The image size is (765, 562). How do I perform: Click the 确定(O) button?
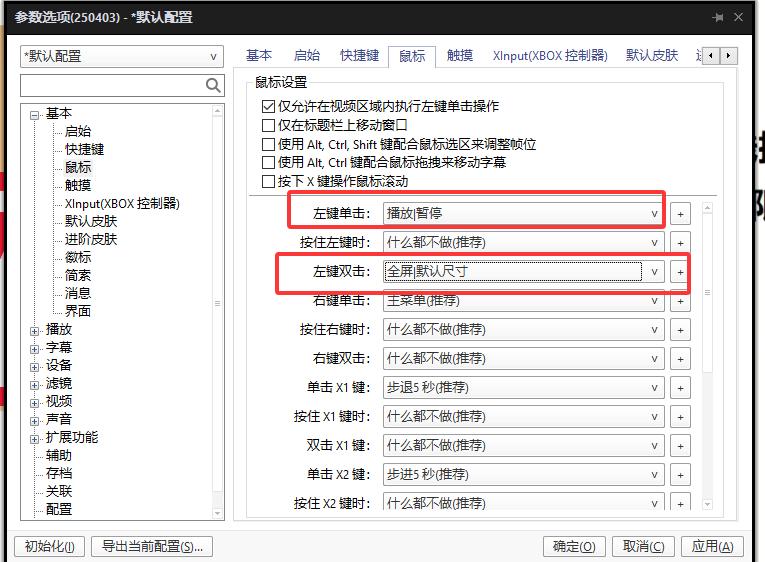coord(574,546)
